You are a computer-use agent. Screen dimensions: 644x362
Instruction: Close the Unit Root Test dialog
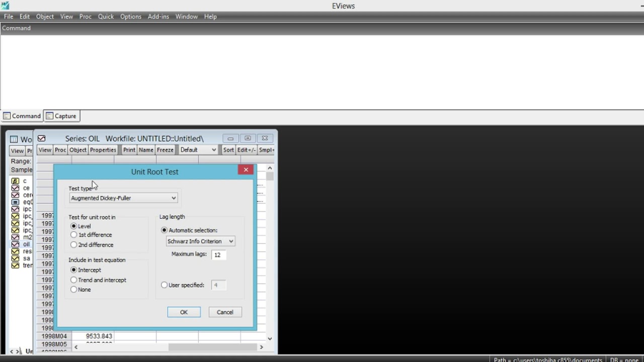[x=246, y=170]
